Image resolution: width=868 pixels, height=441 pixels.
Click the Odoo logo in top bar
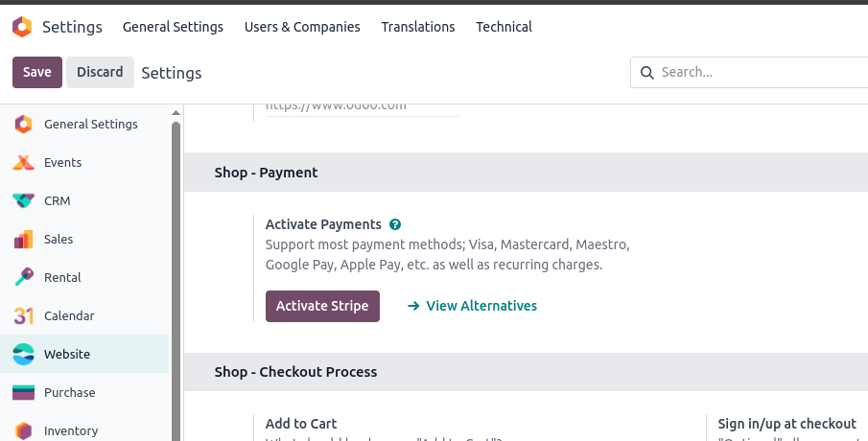tap(22, 27)
